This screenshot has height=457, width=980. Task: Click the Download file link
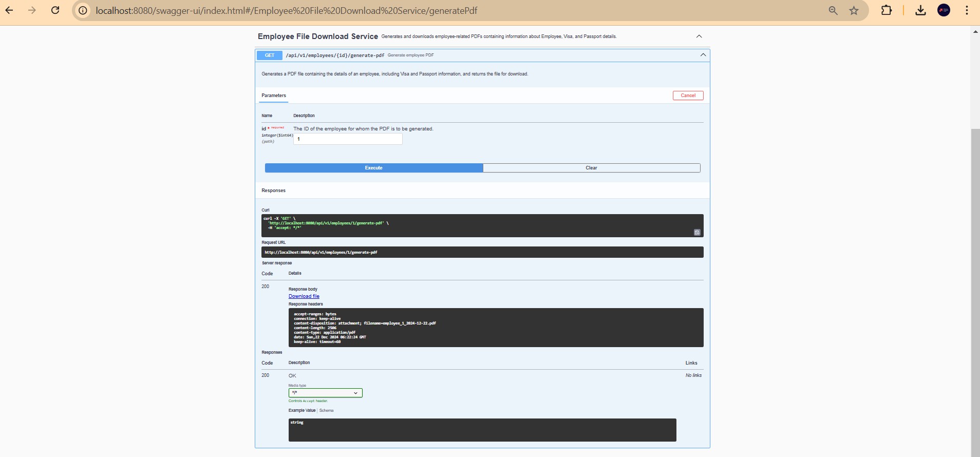click(304, 296)
